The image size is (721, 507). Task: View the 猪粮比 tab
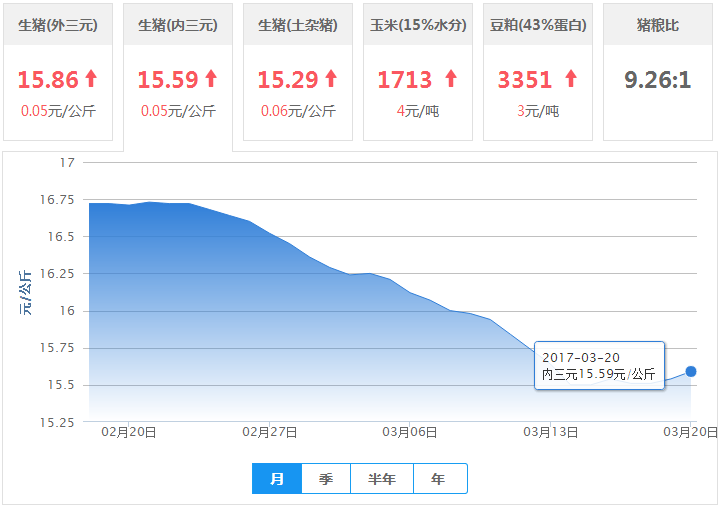(657, 25)
